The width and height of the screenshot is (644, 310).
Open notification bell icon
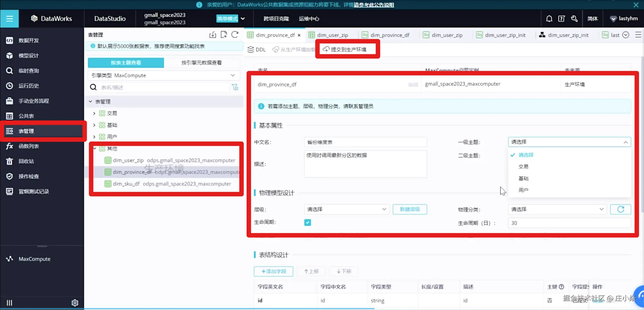tap(549, 19)
